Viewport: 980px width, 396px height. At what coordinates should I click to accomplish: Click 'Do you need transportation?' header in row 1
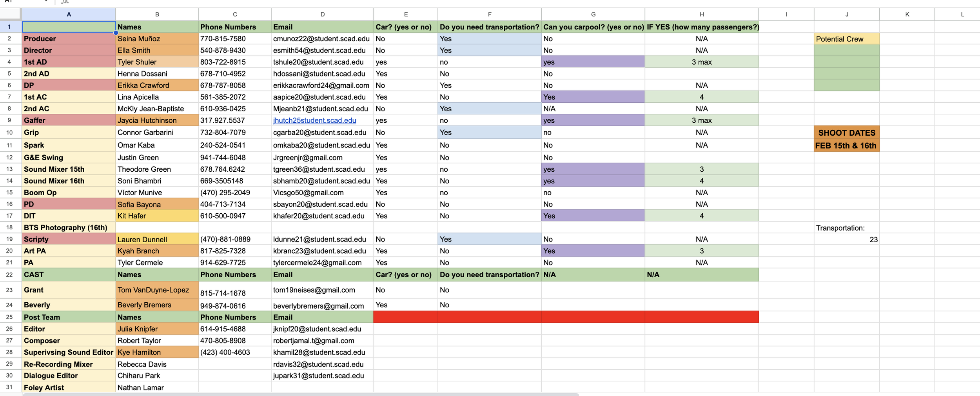point(489,27)
